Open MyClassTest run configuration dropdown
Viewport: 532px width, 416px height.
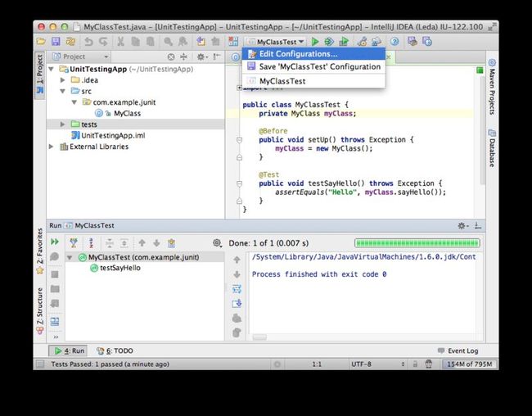click(x=276, y=42)
